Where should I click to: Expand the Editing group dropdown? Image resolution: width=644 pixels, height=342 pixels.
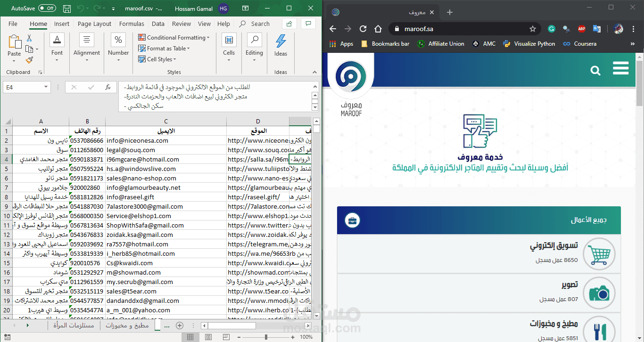pos(254,59)
